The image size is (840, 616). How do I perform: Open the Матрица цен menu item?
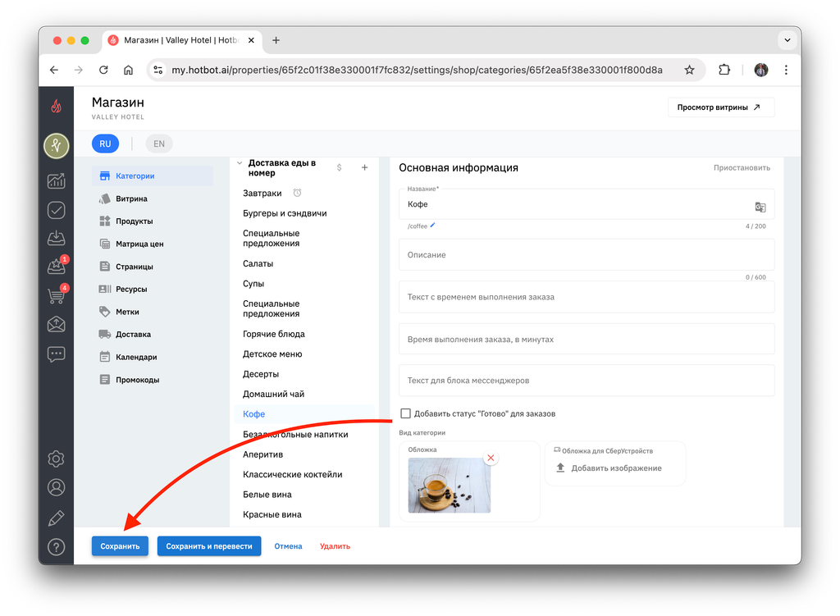(152, 244)
